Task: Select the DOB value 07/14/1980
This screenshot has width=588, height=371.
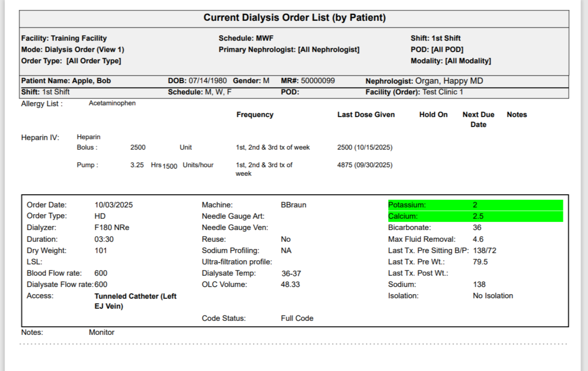Action: click(208, 81)
